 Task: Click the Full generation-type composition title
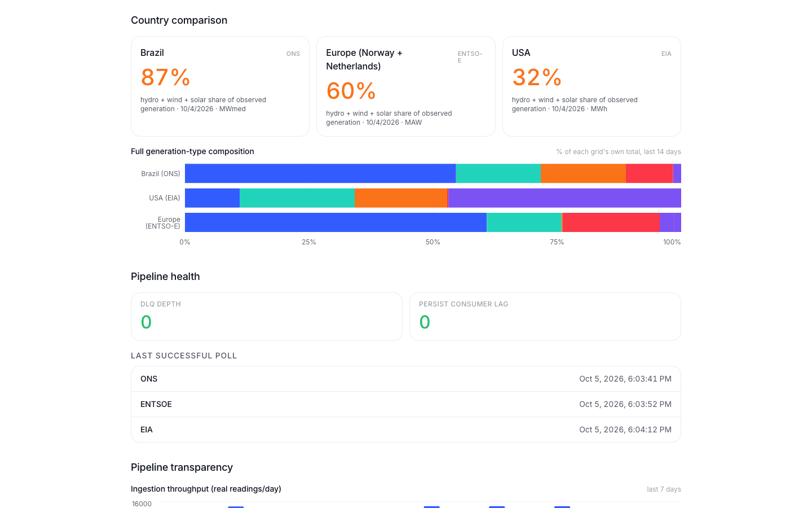pos(192,151)
